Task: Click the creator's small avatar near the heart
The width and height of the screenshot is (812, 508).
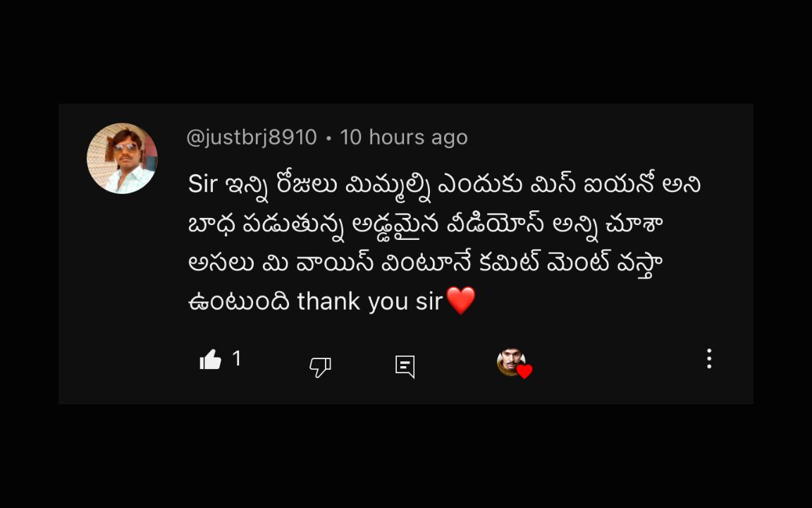Action: 511,361
